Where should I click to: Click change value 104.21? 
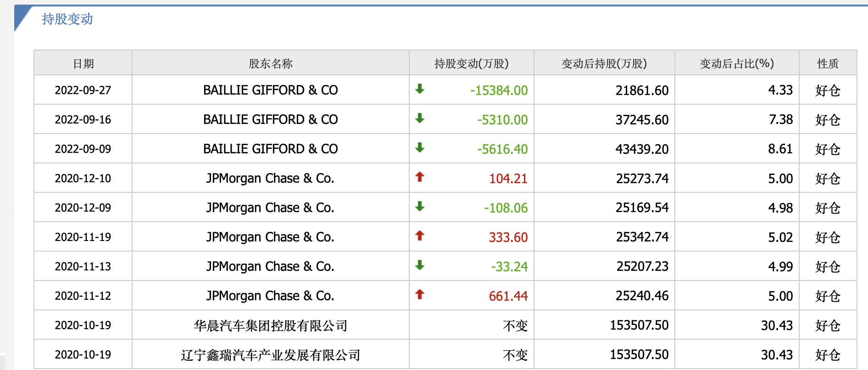[x=508, y=179]
